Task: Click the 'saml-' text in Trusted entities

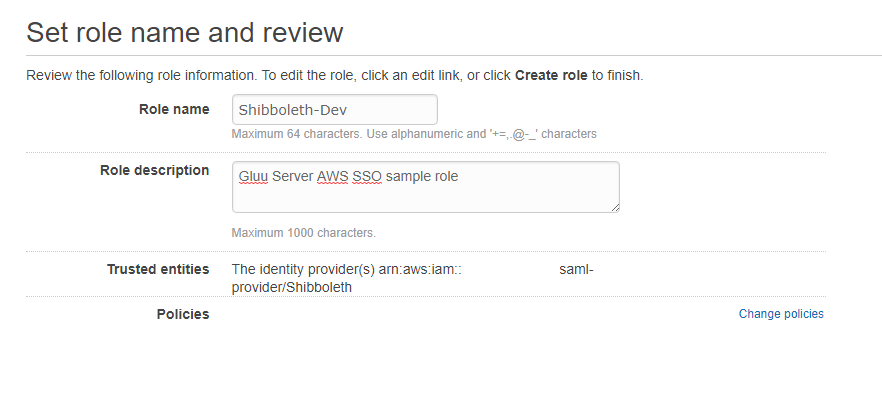Action: pos(576,269)
